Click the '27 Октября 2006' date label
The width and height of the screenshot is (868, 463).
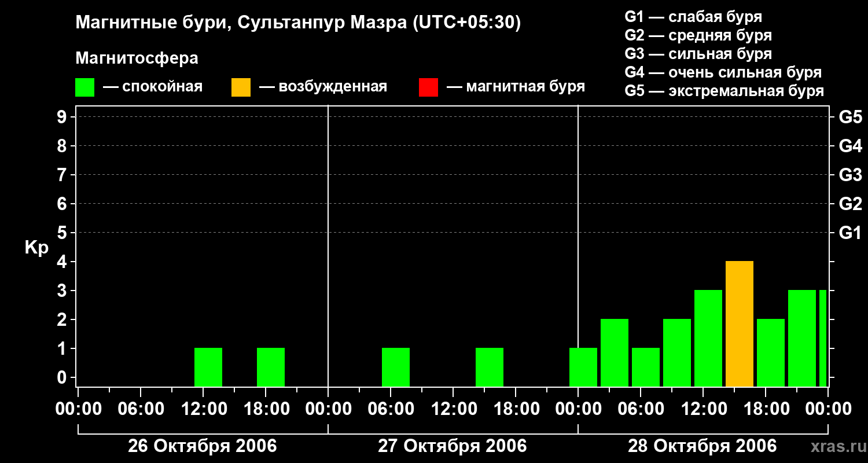tap(452, 446)
